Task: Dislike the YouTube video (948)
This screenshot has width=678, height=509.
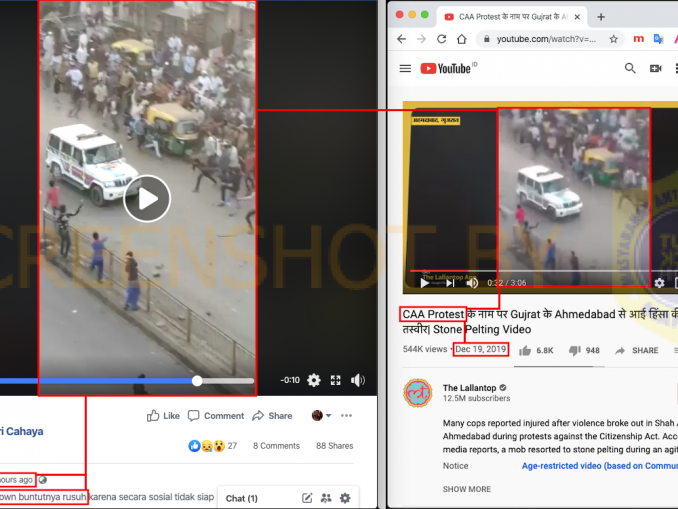Action: 584,350
